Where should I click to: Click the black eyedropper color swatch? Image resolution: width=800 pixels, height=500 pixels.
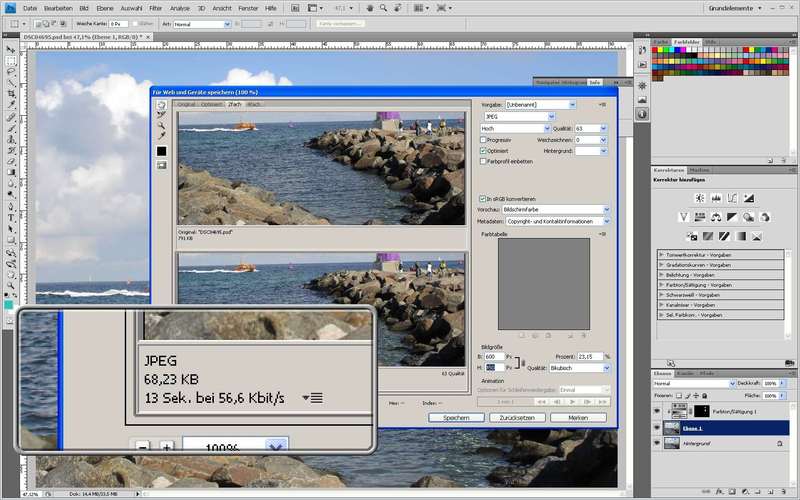(161, 151)
